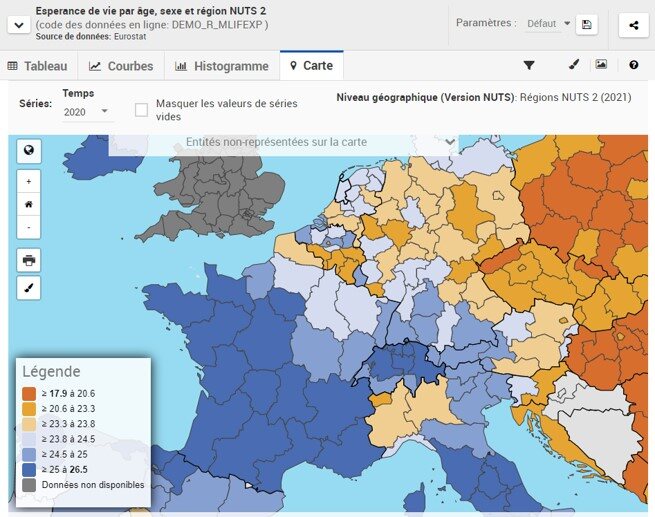Screen dimensions: 655x517
Task: Click the legend swatch for 25 à 26.5
Action: (x=29, y=470)
